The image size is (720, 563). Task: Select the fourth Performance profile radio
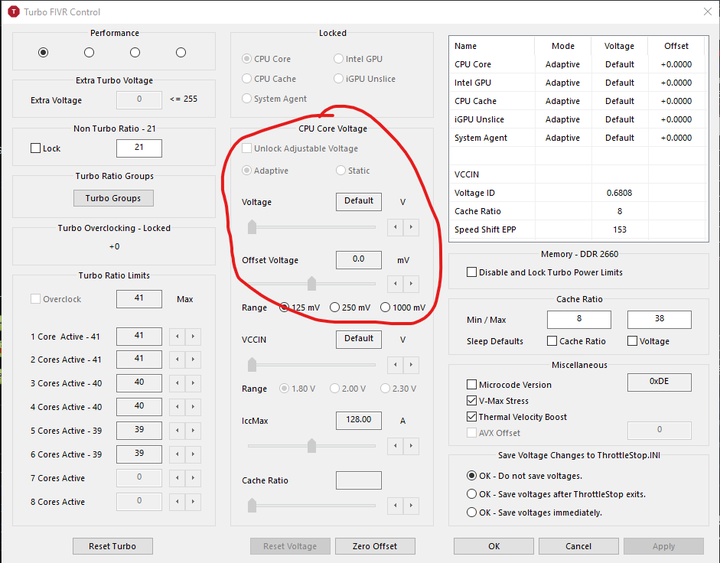coord(181,52)
